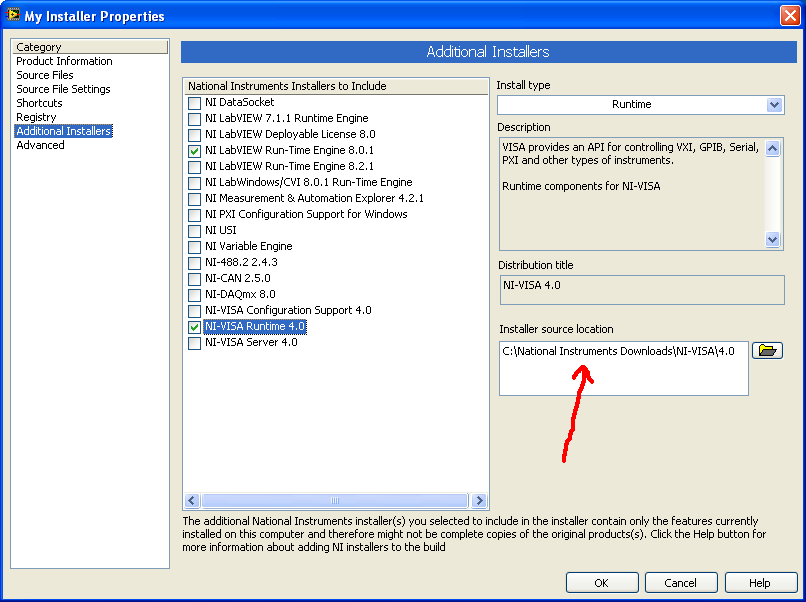Uncheck NI LabVIEW Run-Time Engine 8.0.1
Screen dimensions: 806x602
pos(194,151)
